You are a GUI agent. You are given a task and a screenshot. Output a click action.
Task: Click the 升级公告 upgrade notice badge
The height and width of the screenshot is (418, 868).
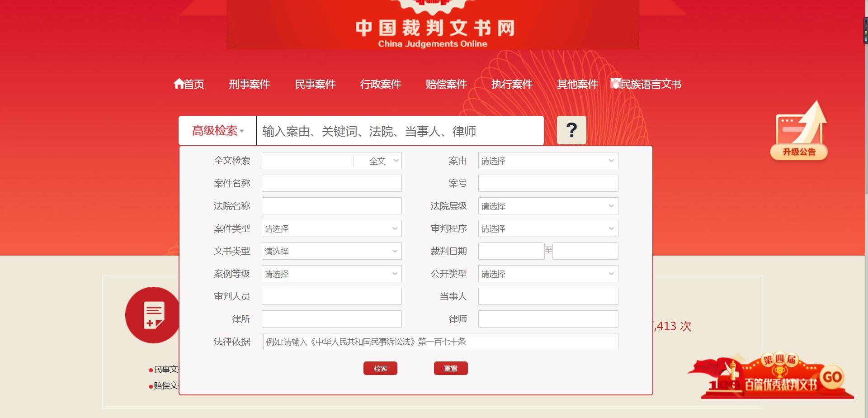799,131
